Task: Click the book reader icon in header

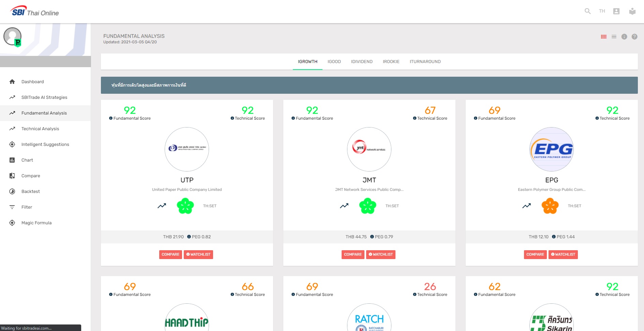Action: (x=632, y=11)
